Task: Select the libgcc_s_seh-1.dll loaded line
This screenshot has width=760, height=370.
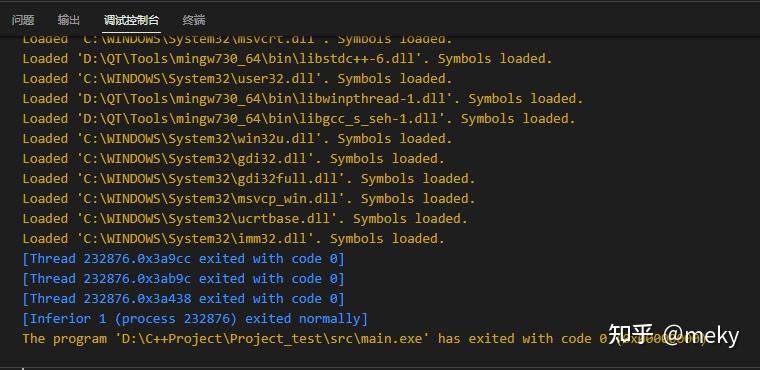Action: [x=299, y=118]
